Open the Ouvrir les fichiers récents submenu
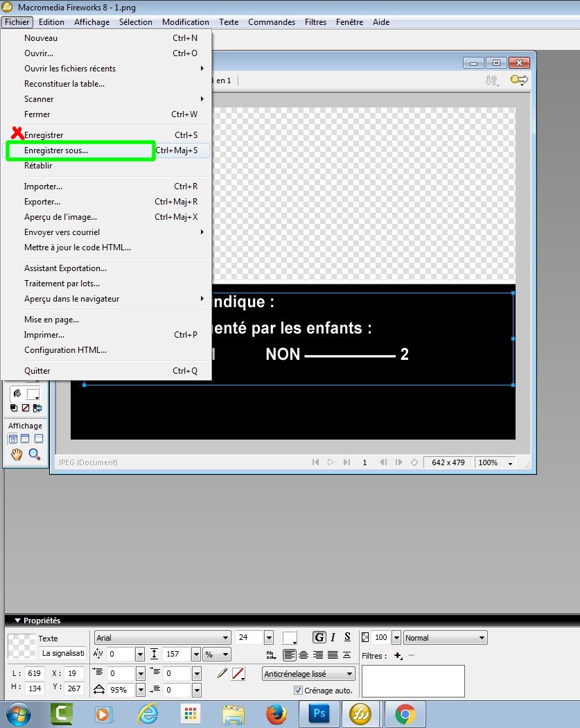The height and width of the screenshot is (728, 580). (107, 68)
